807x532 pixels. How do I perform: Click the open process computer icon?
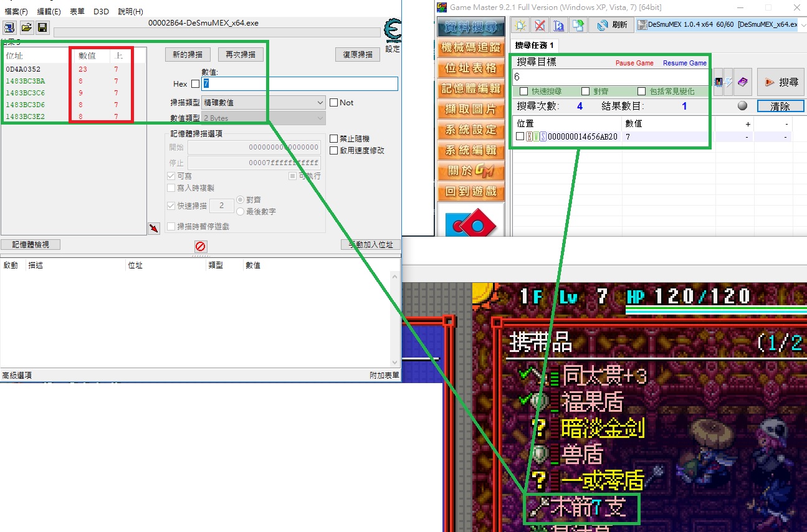(10, 27)
